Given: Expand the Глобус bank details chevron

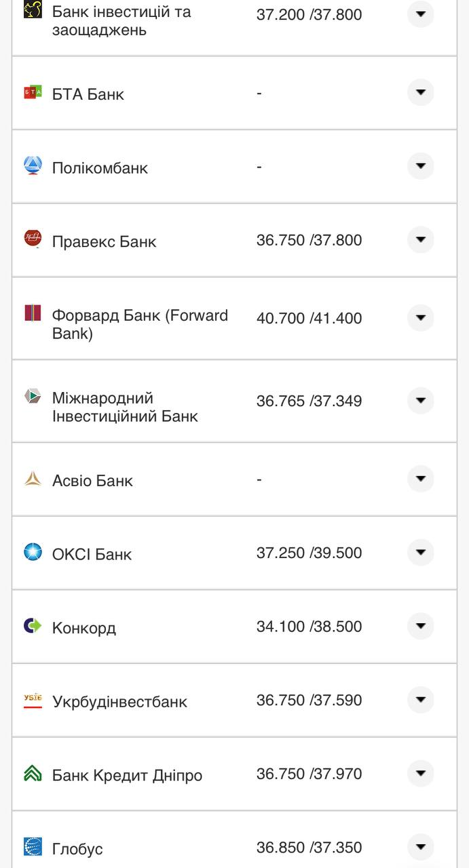Looking at the screenshot, I should pos(420,846).
